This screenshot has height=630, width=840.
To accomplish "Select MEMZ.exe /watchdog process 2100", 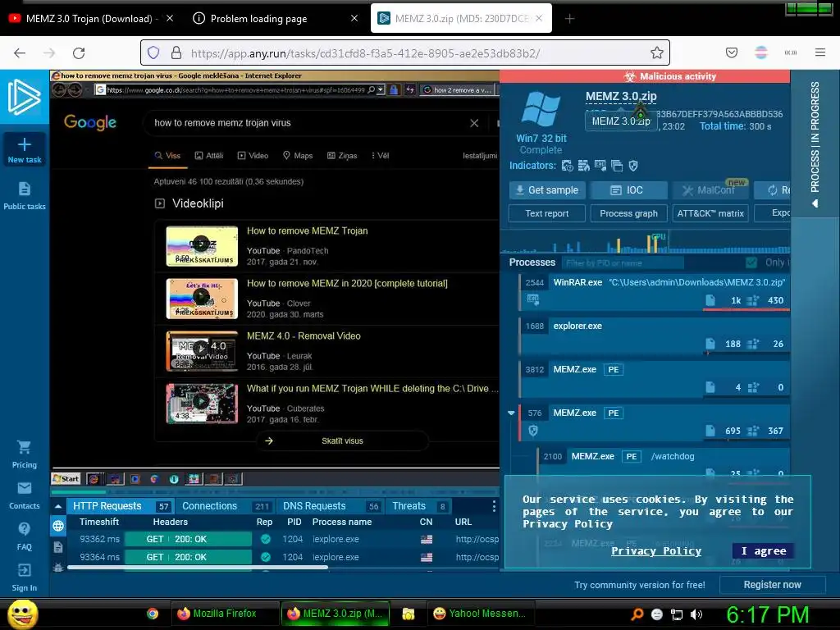I will [663, 462].
